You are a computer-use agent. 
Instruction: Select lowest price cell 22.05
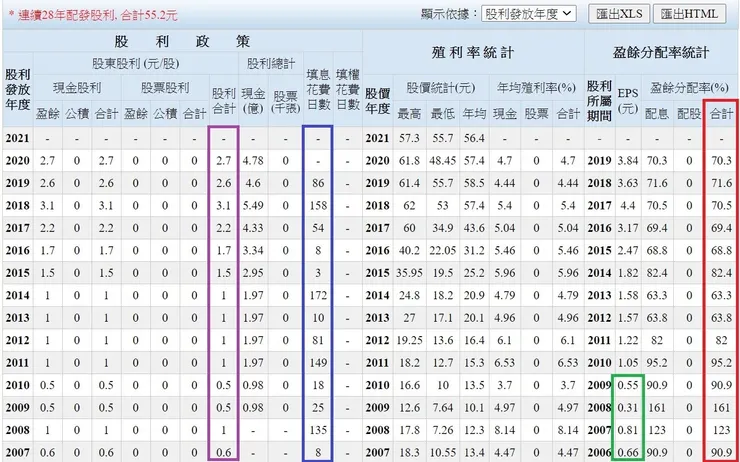tap(442, 251)
